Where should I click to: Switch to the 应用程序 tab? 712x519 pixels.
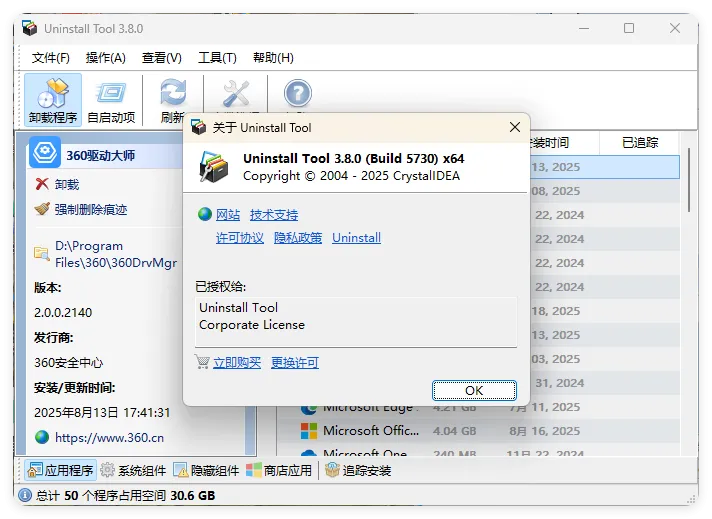tap(60, 470)
